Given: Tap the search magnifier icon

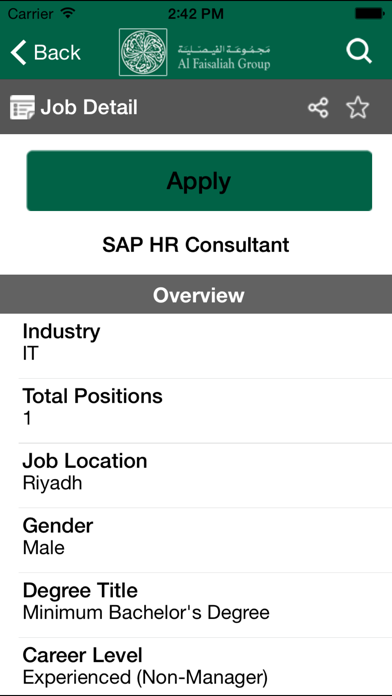Looking at the screenshot, I should click(359, 52).
